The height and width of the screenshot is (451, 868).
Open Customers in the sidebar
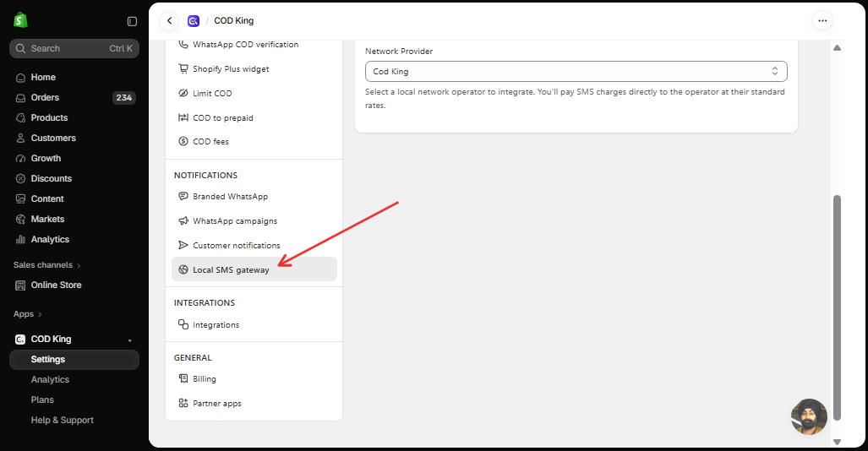point(74,139)
